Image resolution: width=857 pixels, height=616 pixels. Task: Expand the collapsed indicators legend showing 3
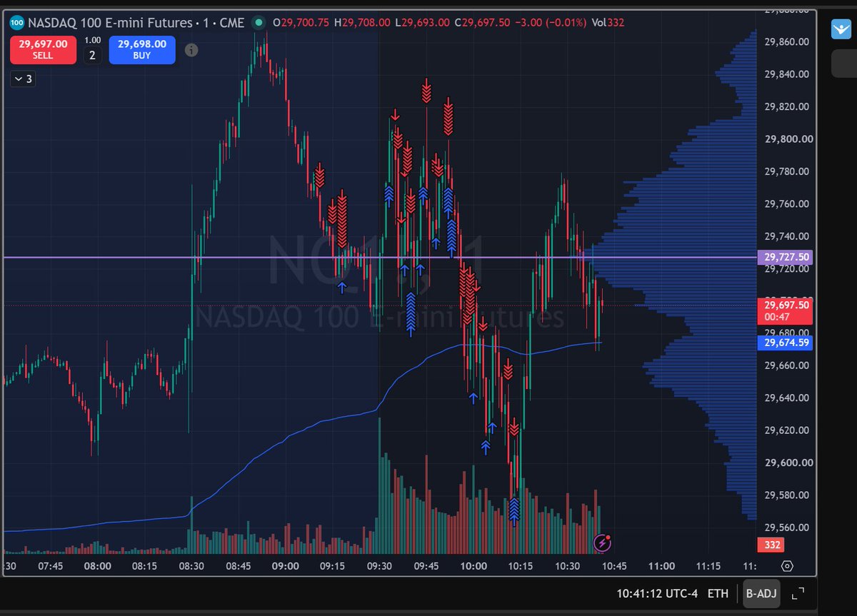(22, 79)
